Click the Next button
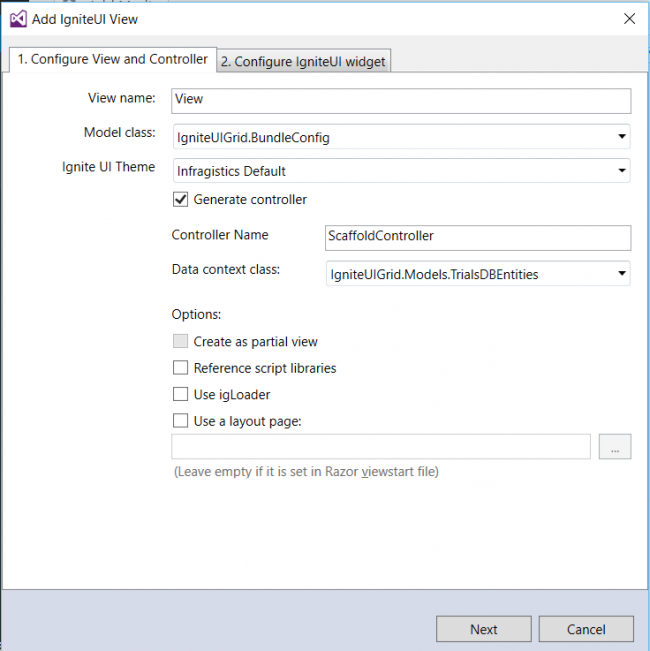This screenshot has width=650, height=651. click(x=484, y=629)
